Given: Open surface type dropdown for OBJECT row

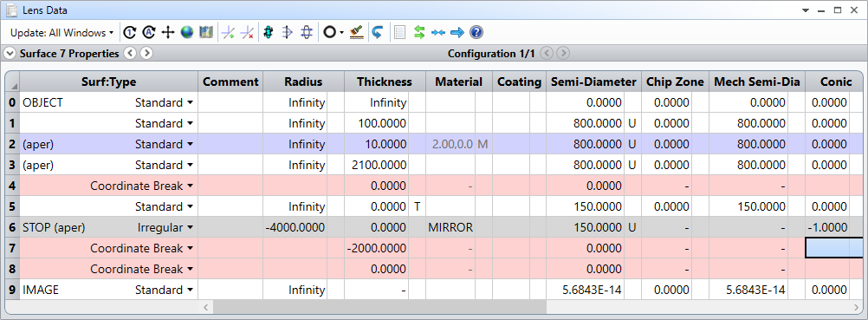Looking at the screenshot, I should point(191,102).
